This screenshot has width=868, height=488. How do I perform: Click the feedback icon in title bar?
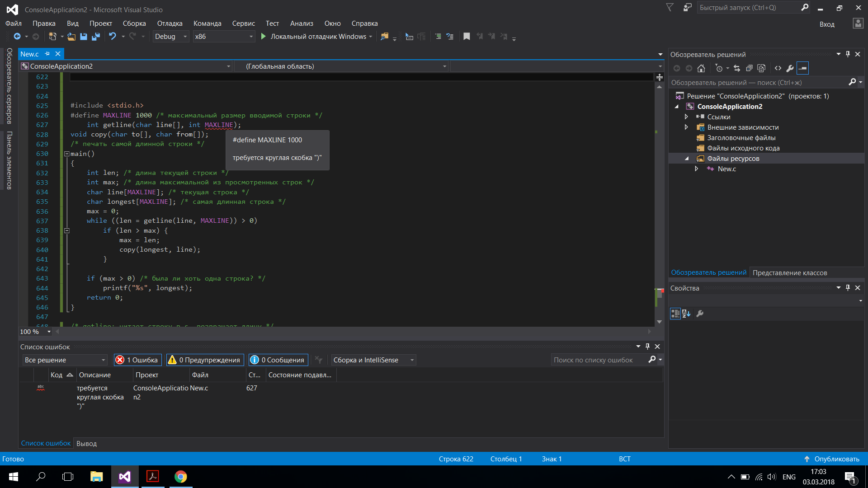coord(688,8)
